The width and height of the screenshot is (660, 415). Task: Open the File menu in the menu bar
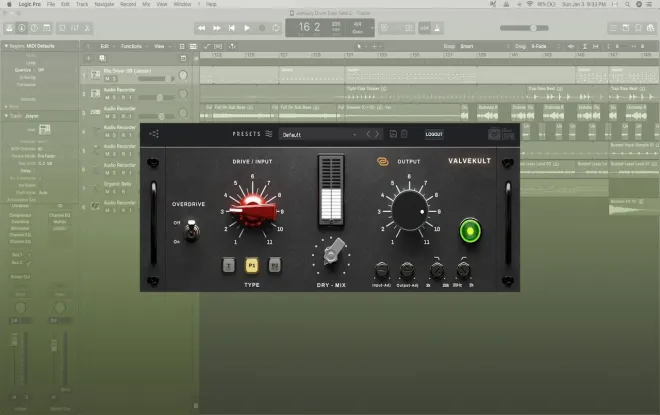pos(51,4)
